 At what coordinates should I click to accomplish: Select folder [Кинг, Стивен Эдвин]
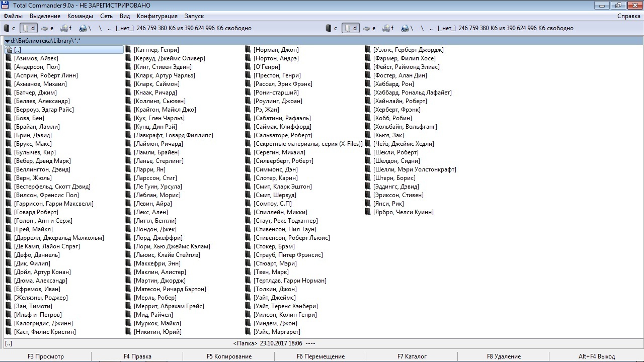pyautogui.click(x=163, y=67)
